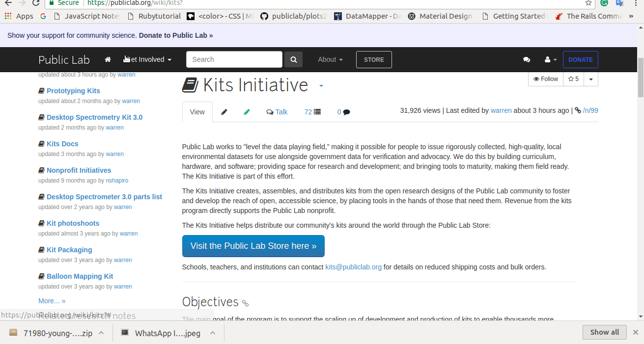The width and height of the screenshot is (644, 344).
Task: Open the Get Involved dropdown
Action: (147, 59)
